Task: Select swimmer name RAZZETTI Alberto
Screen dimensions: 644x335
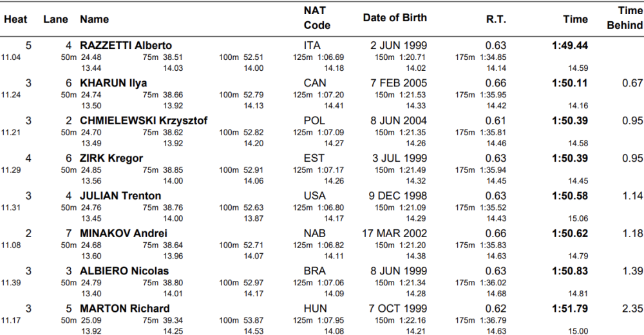Action: [x=126, y=46]
